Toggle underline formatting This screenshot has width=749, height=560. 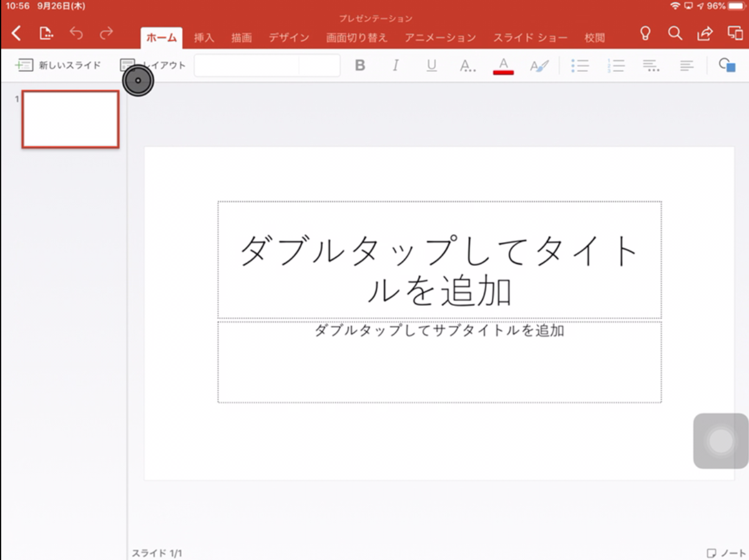431,66
